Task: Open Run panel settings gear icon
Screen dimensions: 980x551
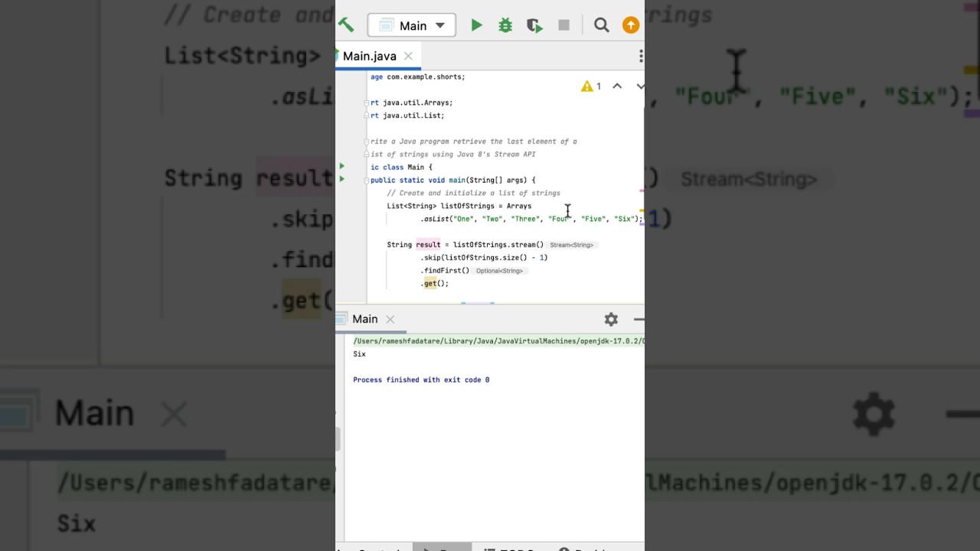Action: 611,319
